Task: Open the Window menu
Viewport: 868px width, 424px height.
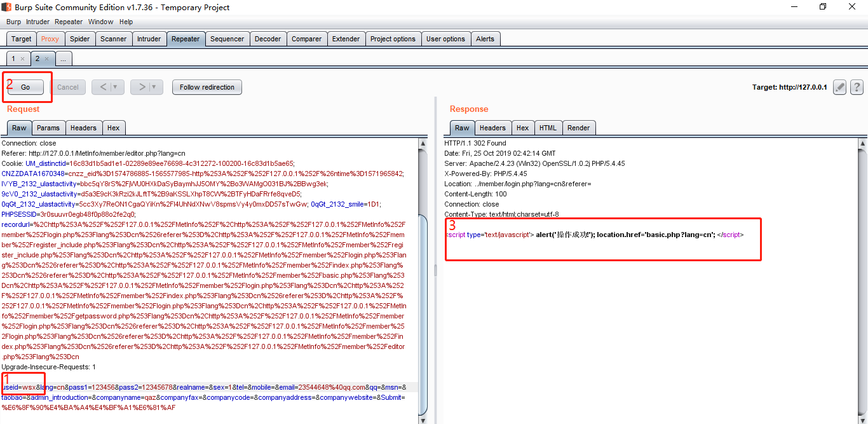Action: [100, 22]
